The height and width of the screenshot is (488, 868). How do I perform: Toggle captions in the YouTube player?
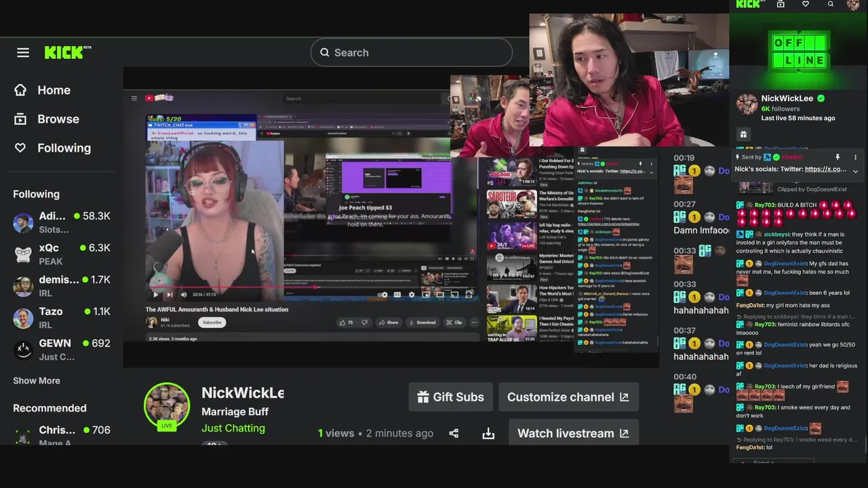pyautogui.click(x=397, y=294)
